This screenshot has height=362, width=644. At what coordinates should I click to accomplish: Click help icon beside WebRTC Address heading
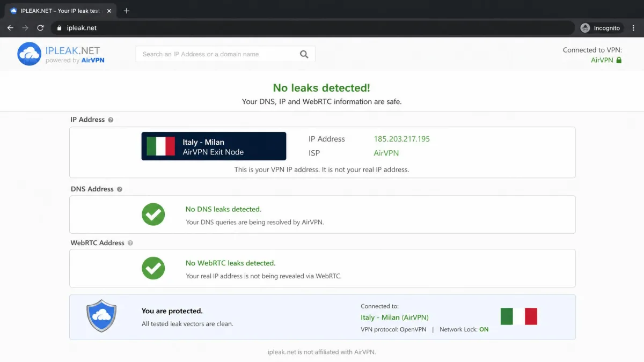(x=130, y=243)
